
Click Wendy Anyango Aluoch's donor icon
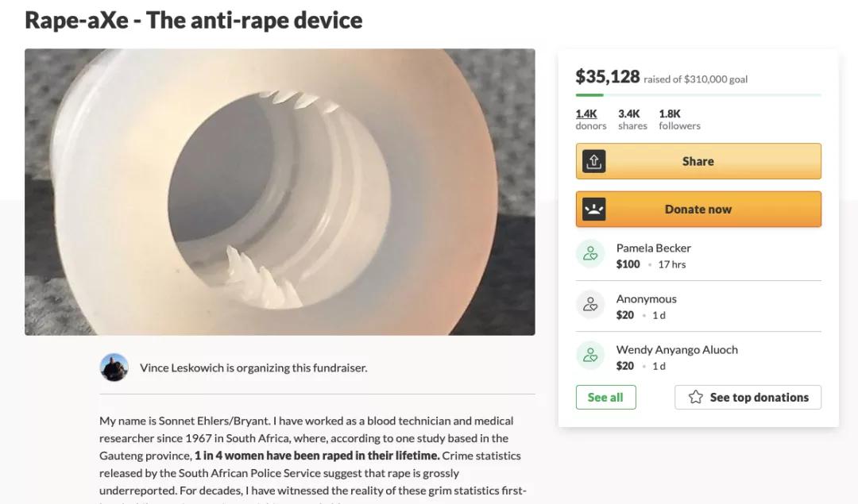(590, 356)
